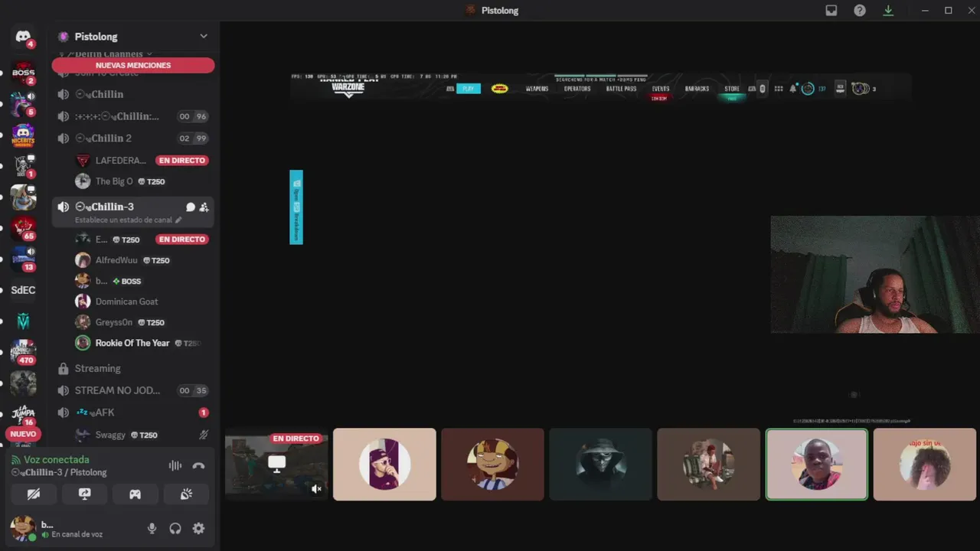Open the server with teal M logo
Image resolution: width=980 pixels, height=551 pixels.
click(x=23, y=321)
